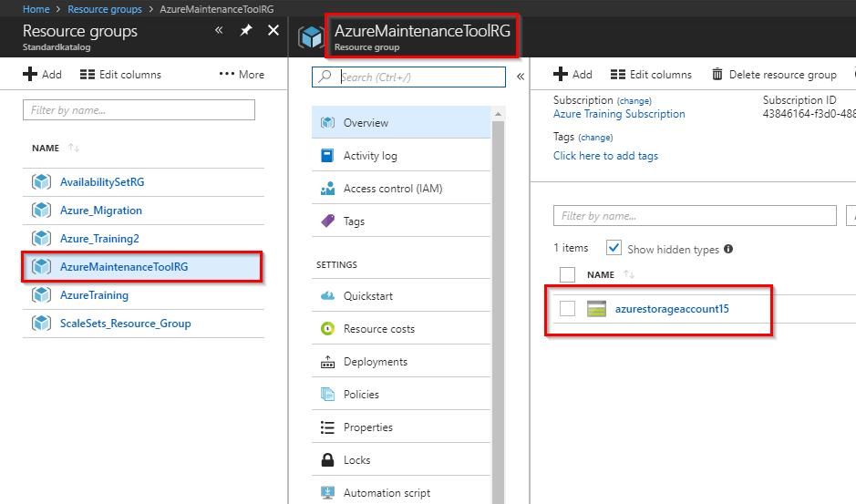The width and height of the screenshot is (856, 504).
Task: Collapse Resource groups panel with double chevron
Action: pos(219,31)
